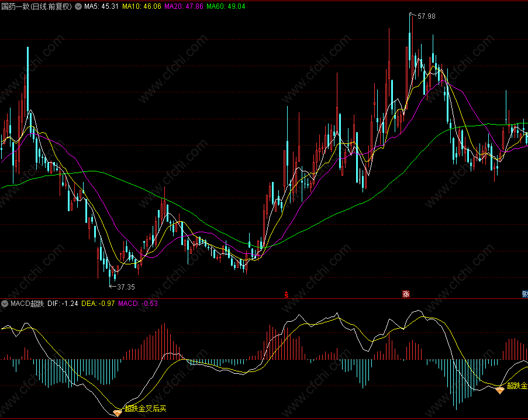Click the magenta MACD: -0.53 value

(138, 304)
